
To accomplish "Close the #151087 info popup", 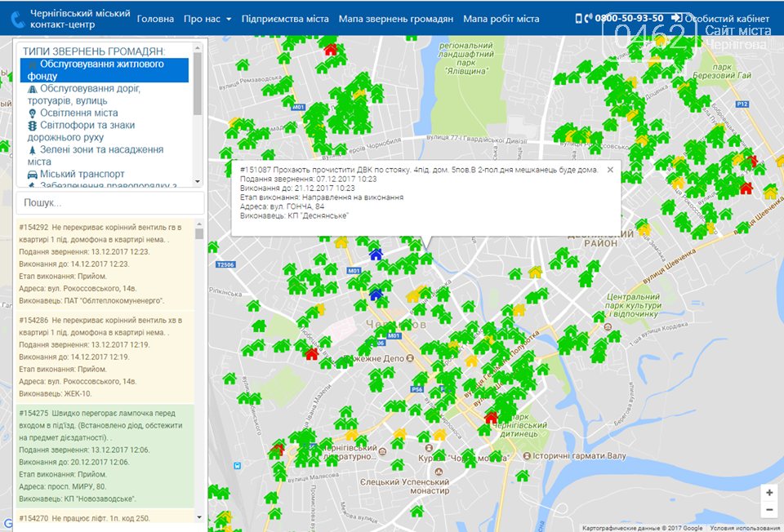I will (610, 170).
